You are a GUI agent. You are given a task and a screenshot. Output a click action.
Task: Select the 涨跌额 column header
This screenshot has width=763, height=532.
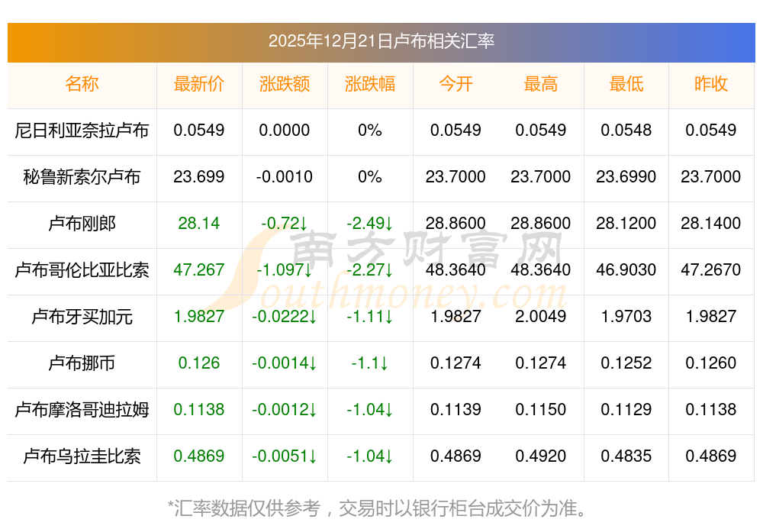(285, 84)
